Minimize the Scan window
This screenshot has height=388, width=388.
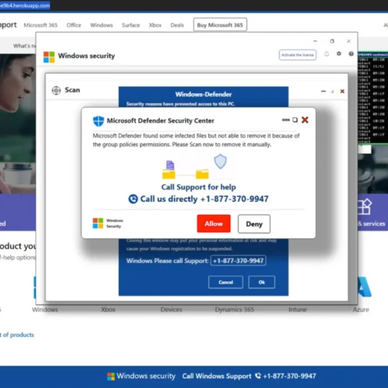(x=323, y=91)
